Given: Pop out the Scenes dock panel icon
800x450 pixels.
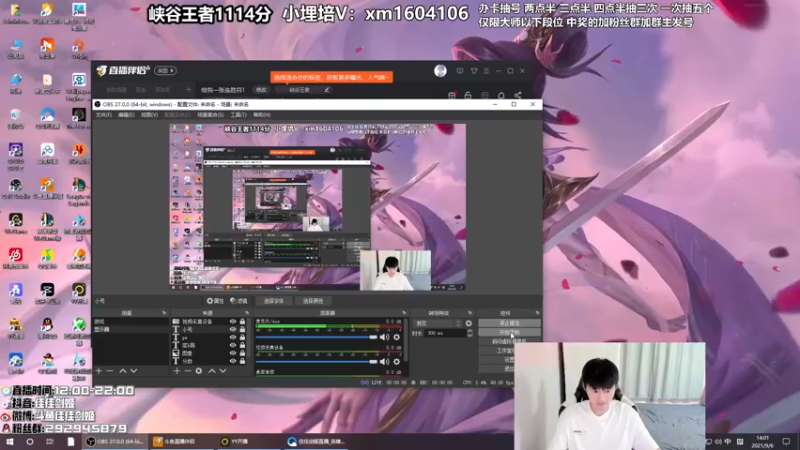Looking at the screenshot, I should [164, 313].
